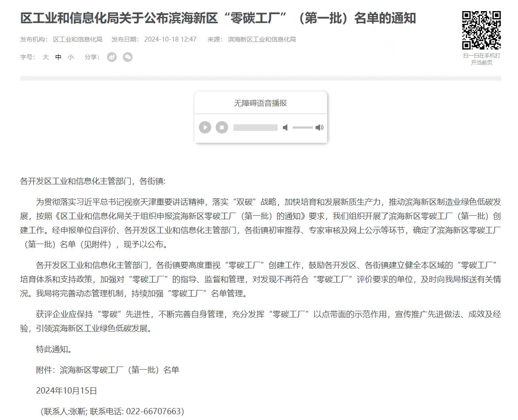Click the 扫一扫在手机打开当前页 caption
Viewport: 518px width, 420px height.
coord(481,59)
